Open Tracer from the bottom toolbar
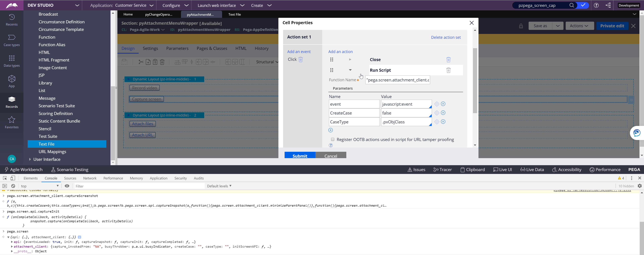 [x=443, y=169]
